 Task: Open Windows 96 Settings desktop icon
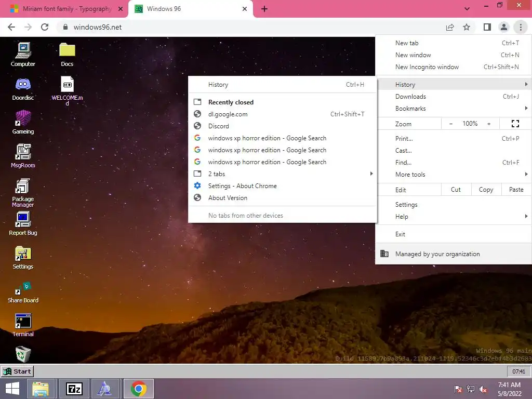[23, 258]
